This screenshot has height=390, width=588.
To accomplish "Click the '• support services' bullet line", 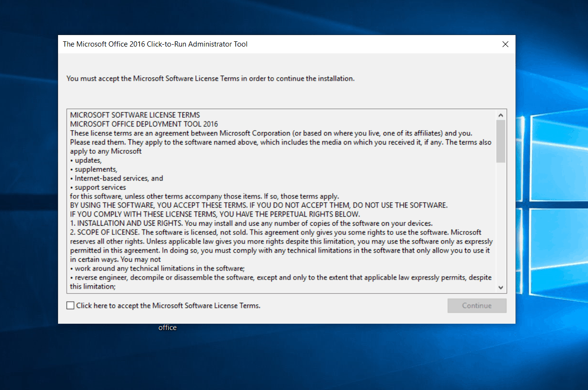I will click(x=98, y=187).
